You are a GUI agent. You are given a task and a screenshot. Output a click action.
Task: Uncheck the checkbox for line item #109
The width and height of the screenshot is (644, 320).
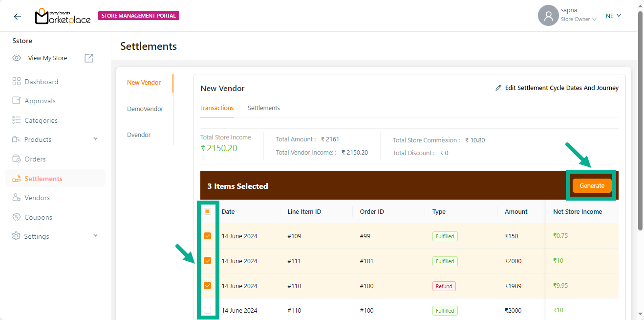pyautogui.click(x=207, y=236)
